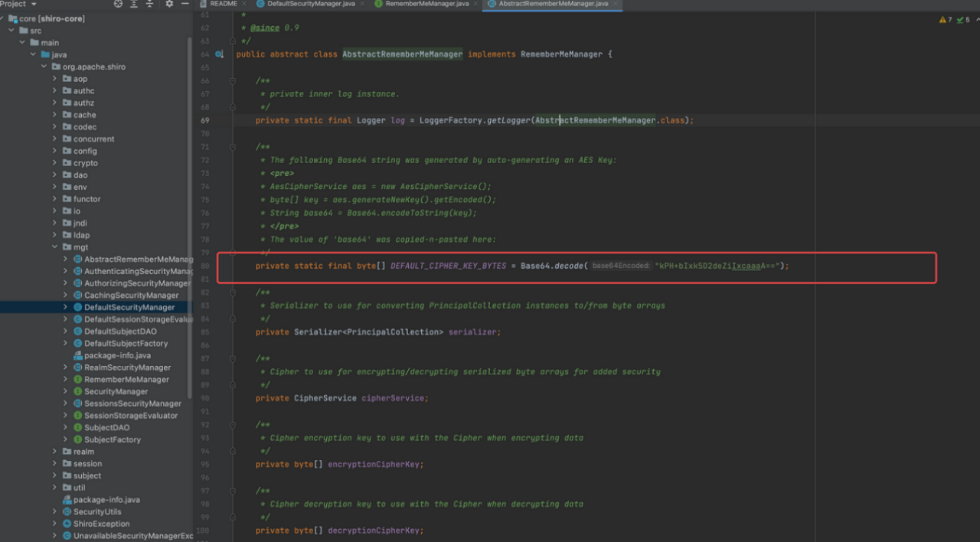Screen dimensions: 980x542
Task: Close the AbstractRememberMeManager.java tab
Action: click(x=615, y=4)
